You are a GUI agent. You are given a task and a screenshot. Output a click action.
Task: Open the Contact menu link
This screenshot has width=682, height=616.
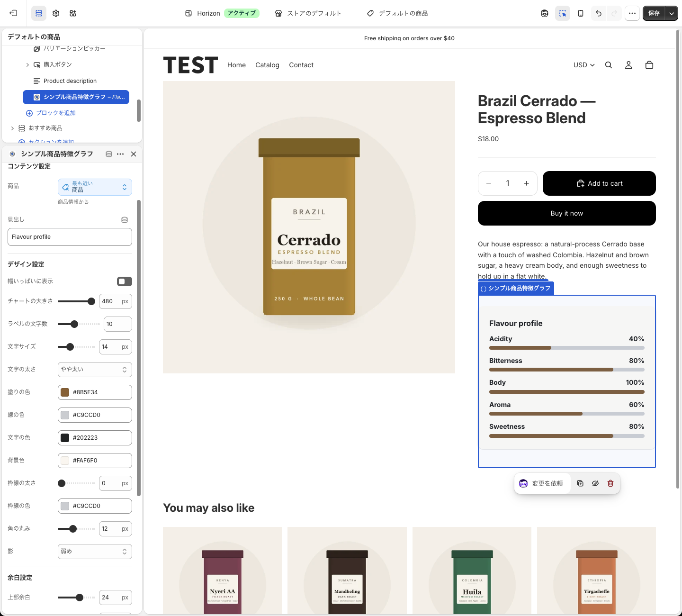301,65
